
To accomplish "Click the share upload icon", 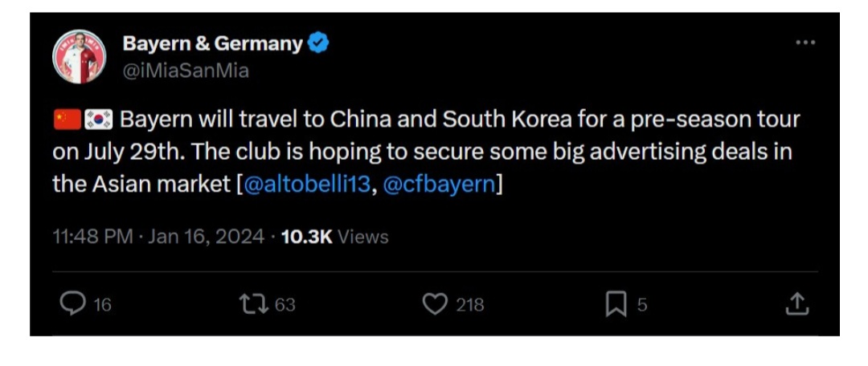I will pos(796,303).
